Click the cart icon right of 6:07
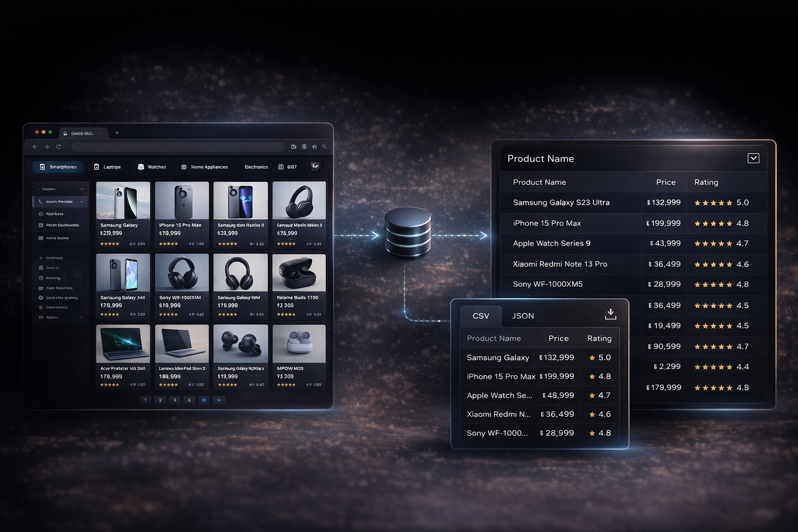This screenshot has width=798, height=532. pos(315,167)
